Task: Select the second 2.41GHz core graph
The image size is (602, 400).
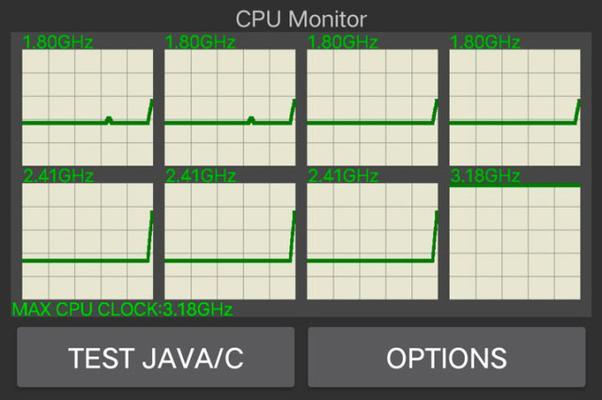Action: pos(230,241)
